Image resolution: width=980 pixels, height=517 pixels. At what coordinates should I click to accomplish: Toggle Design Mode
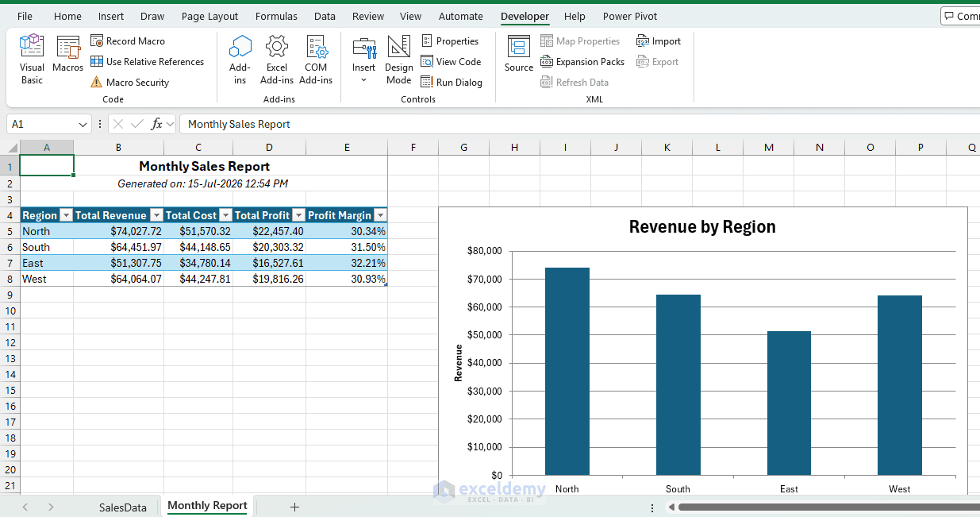(399, 60)
